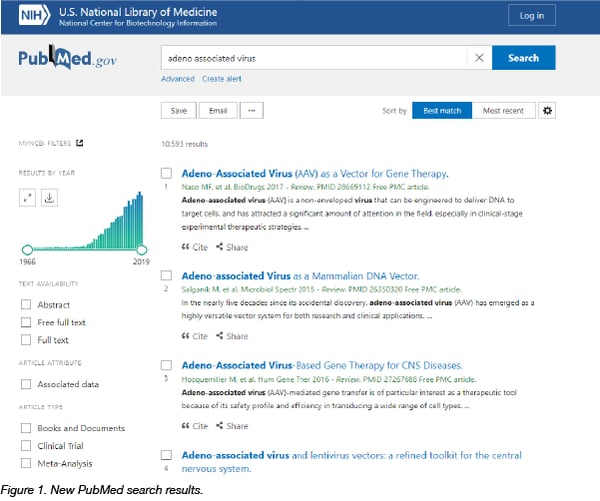Image resolution: width=600 pixels, height=501 pixels.
Task: Click the Log in button
Action: point(532,15)
